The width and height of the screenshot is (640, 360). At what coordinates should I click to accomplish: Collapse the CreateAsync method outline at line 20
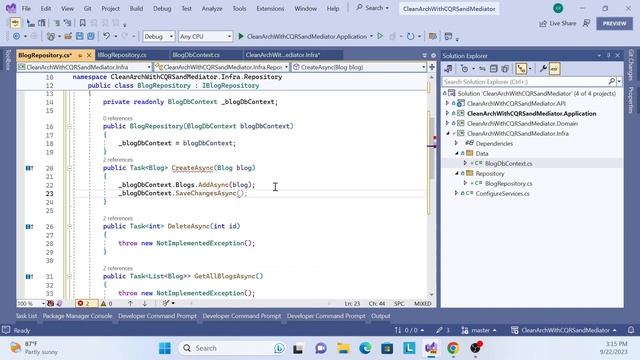69,168
